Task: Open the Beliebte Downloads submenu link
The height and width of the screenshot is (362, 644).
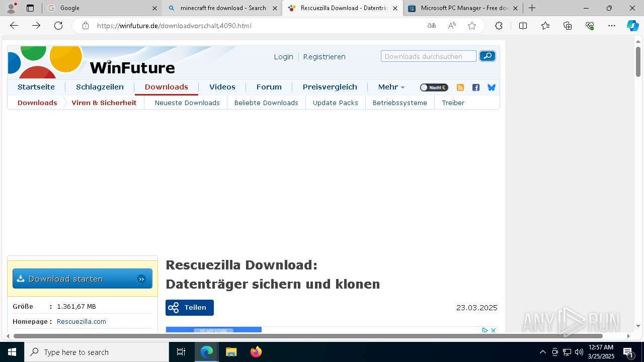Action: pos(266,103)
